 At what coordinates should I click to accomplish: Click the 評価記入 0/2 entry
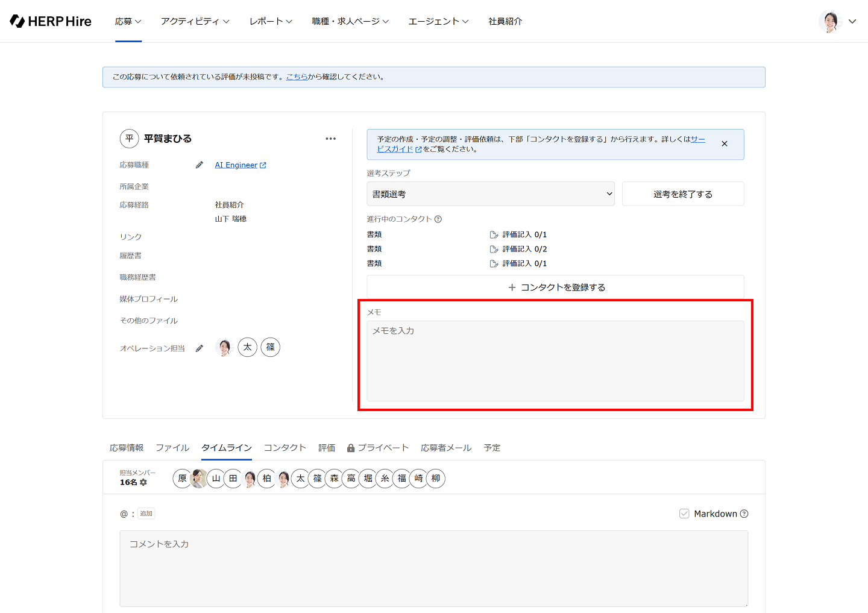click(518, 249)
